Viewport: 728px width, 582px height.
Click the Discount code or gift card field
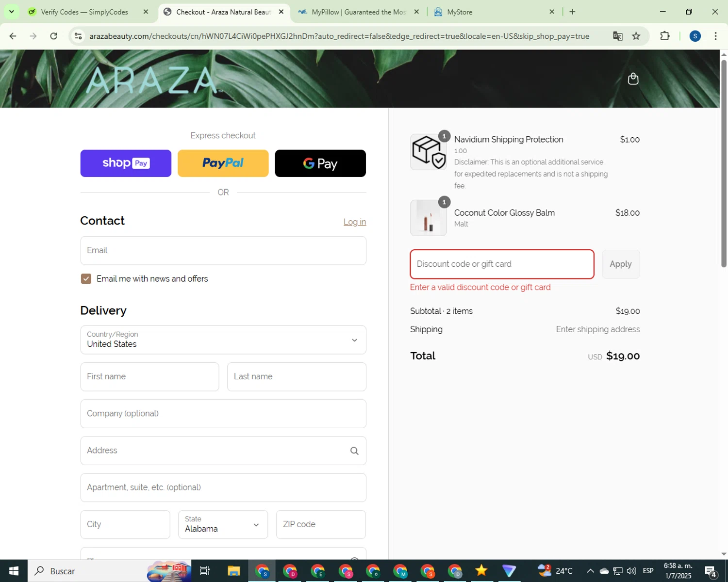click(x=502, y=264)
